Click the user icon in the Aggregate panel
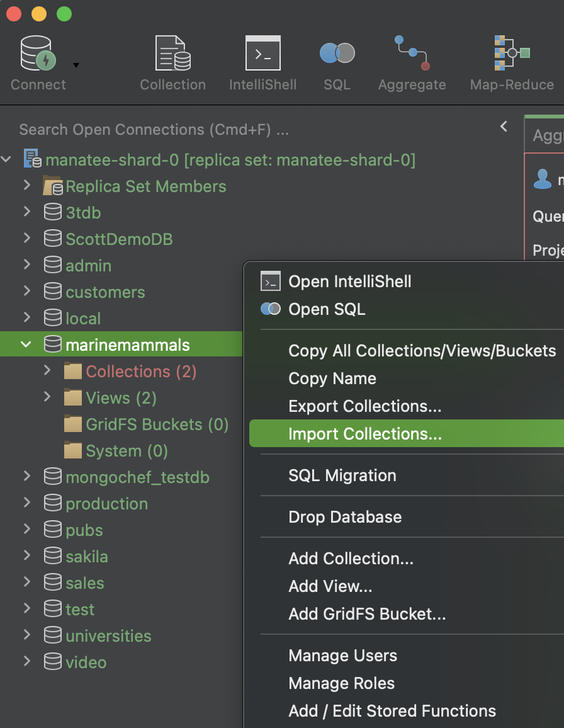The width and height of the screenshot is (564, 728). (542, 179)
